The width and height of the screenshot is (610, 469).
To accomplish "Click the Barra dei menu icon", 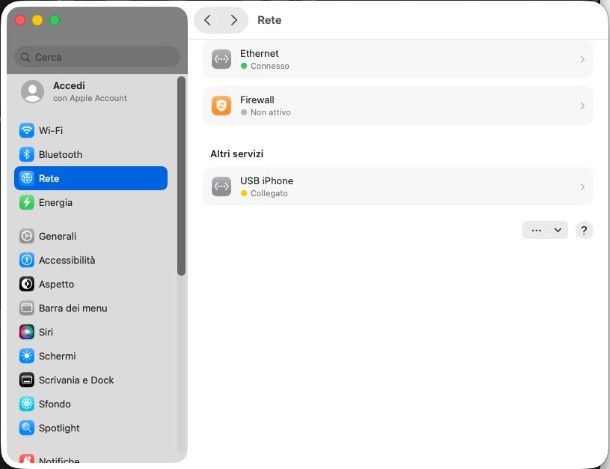I will click(x=26, y=308).
